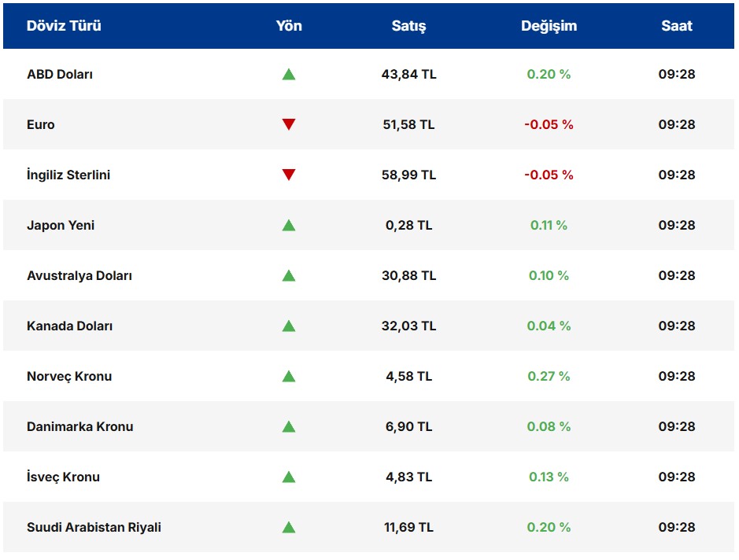Click the Değişim header to sort changes
739x560 pixels.
(549, 25)
